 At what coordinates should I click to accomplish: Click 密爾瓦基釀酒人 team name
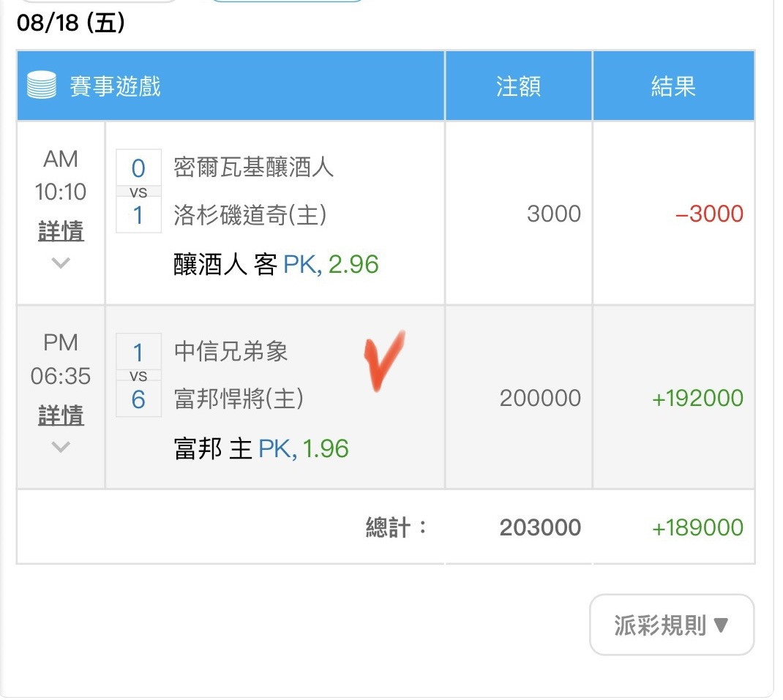[x=254, y=167]
